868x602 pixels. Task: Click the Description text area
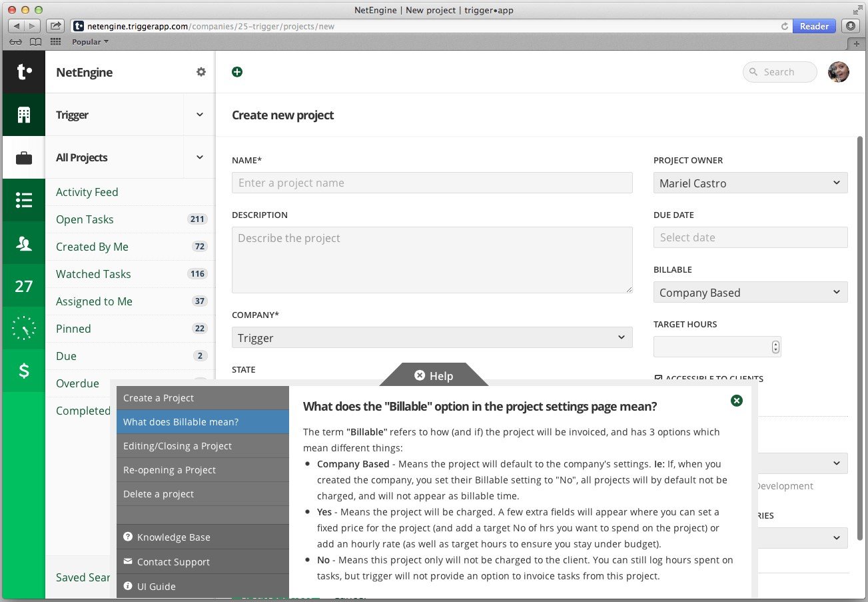click(432, 260)
